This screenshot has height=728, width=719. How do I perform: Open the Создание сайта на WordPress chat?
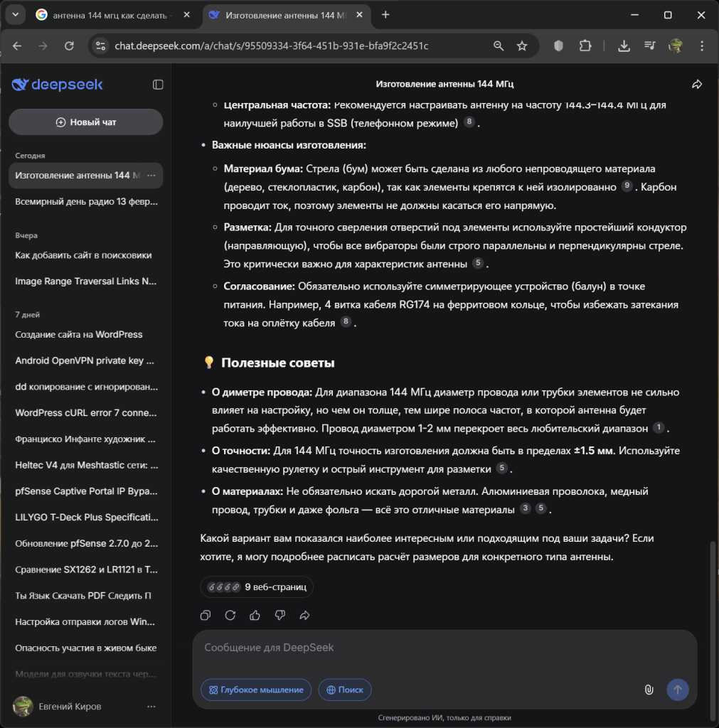(79, 334)
